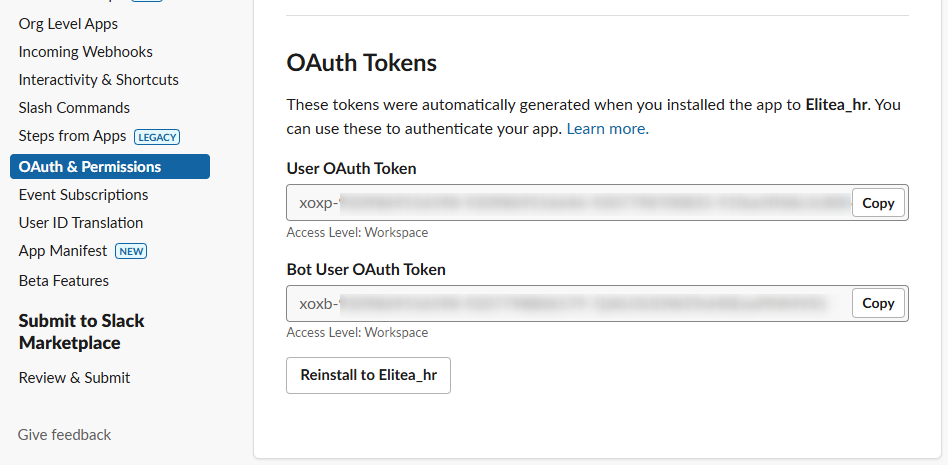Focus the Bot User OAuth Token field

pyautogui.click(x=568, y=303)
